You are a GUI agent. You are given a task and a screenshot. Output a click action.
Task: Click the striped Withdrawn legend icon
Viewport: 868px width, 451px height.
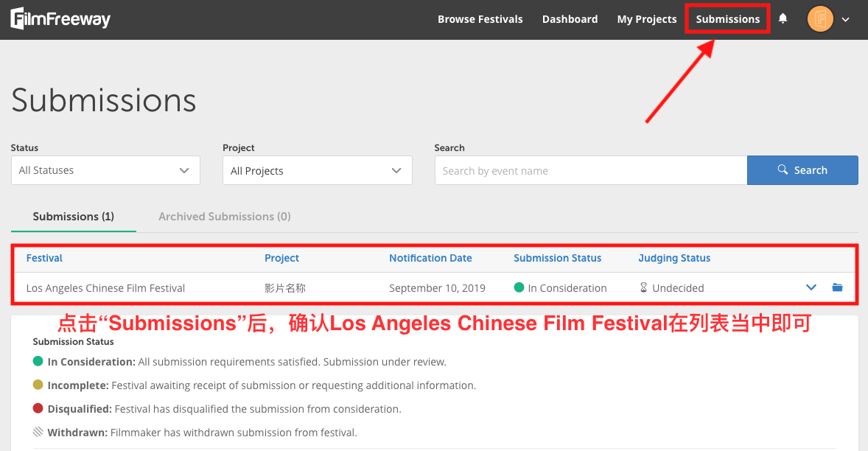tap(38, 432)
